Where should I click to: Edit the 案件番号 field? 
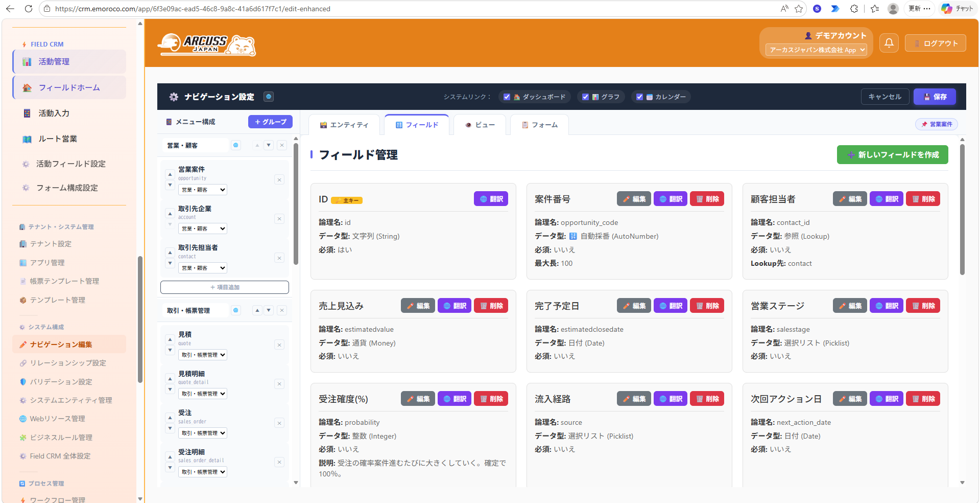tap(634, 199)
